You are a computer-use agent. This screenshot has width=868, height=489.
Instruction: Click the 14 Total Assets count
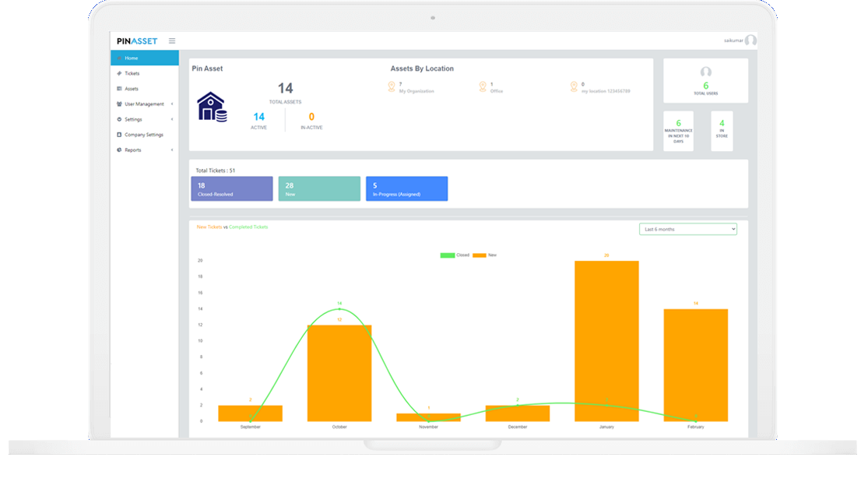click(x=285, y=89)
